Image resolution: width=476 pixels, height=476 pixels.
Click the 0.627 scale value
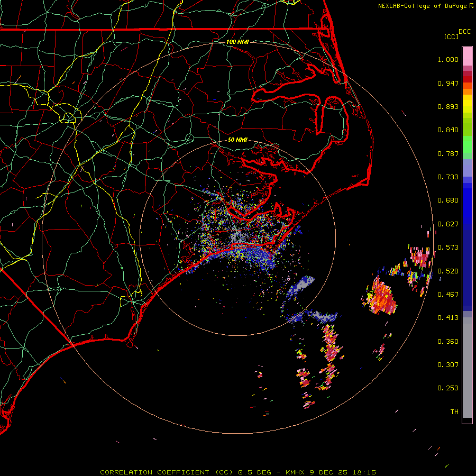click(448, 224)
